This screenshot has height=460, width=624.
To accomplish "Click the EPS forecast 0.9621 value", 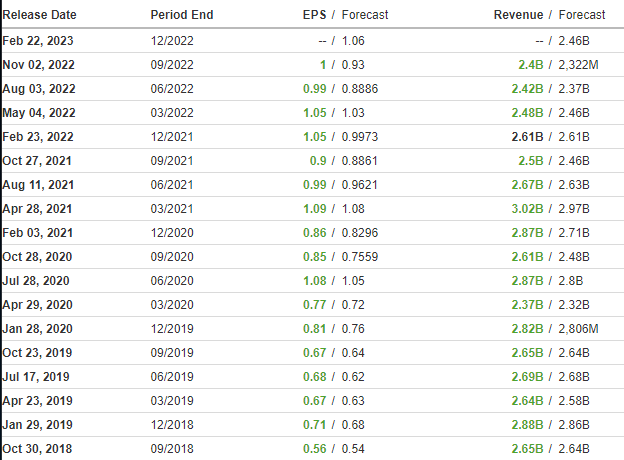I will (x=360, y=185).
